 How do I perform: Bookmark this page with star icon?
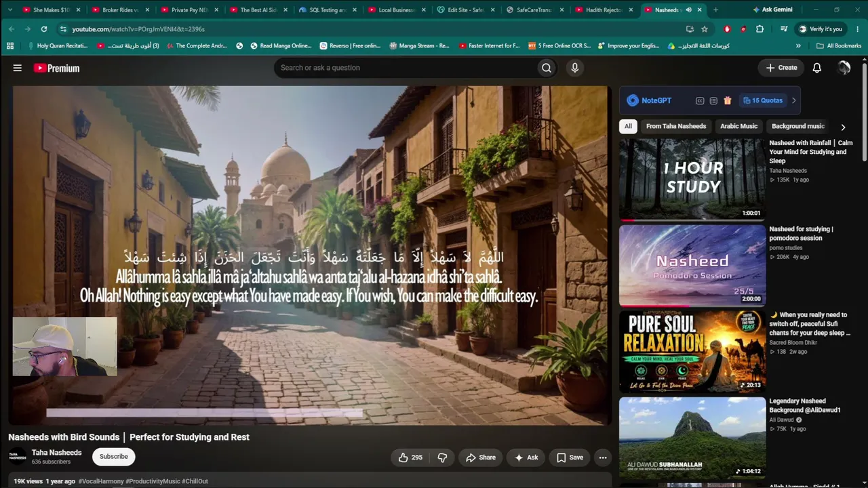(x=705, y=29)
